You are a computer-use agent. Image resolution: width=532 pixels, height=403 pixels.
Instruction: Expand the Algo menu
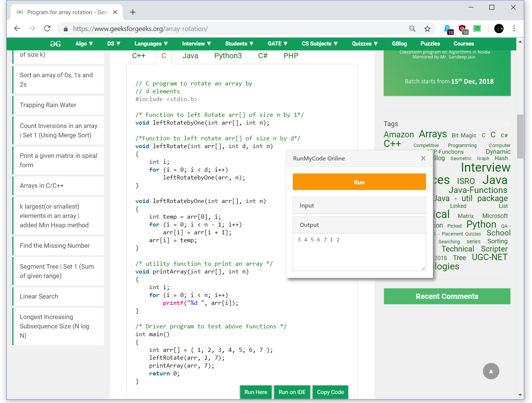point(84,44)
